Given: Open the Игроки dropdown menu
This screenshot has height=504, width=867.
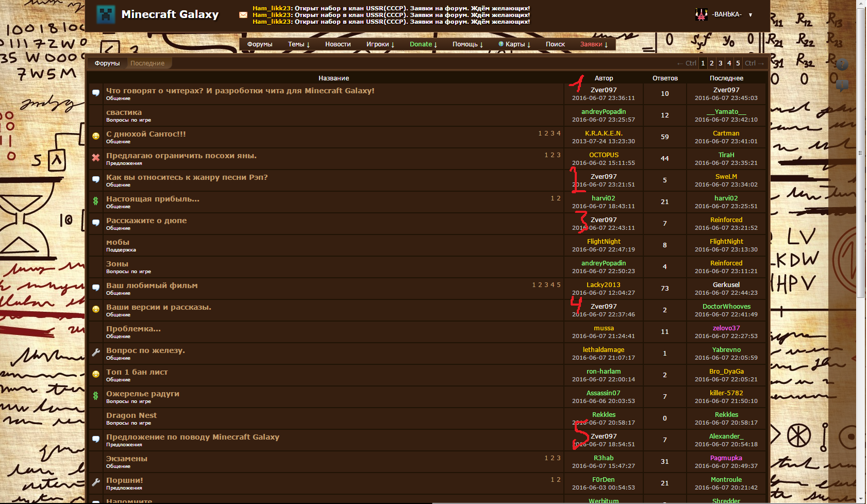Looking at the screenshot, I should 380,44.
